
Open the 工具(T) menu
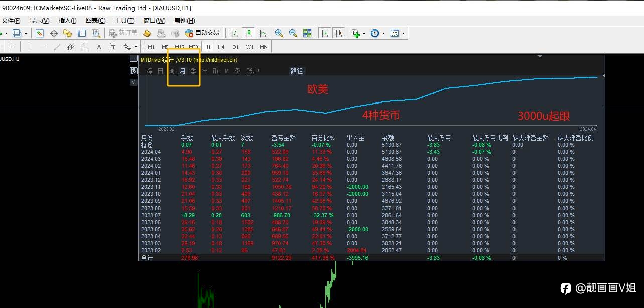(x=124, y=21)
